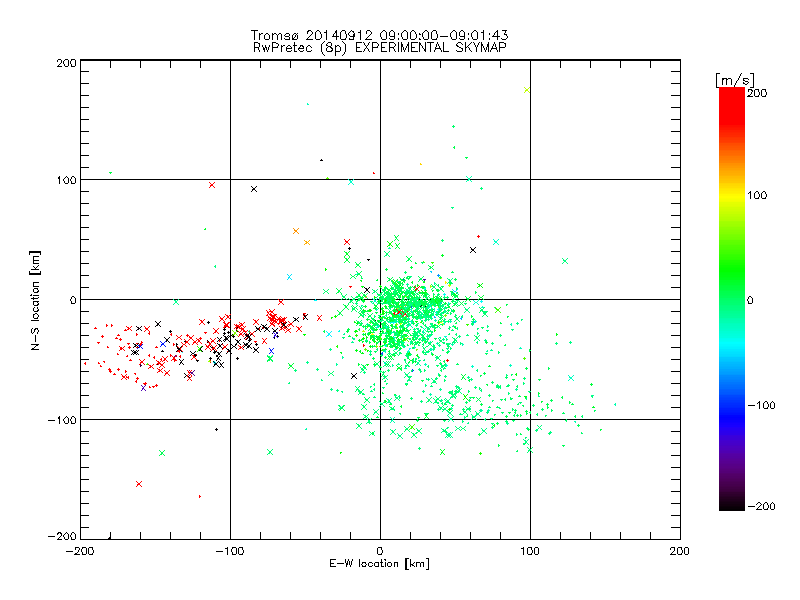Click the x-axis tick label '0'
The height and width of the screenshot is (600, 800).
pyautogui.click(x=380, y=551)
